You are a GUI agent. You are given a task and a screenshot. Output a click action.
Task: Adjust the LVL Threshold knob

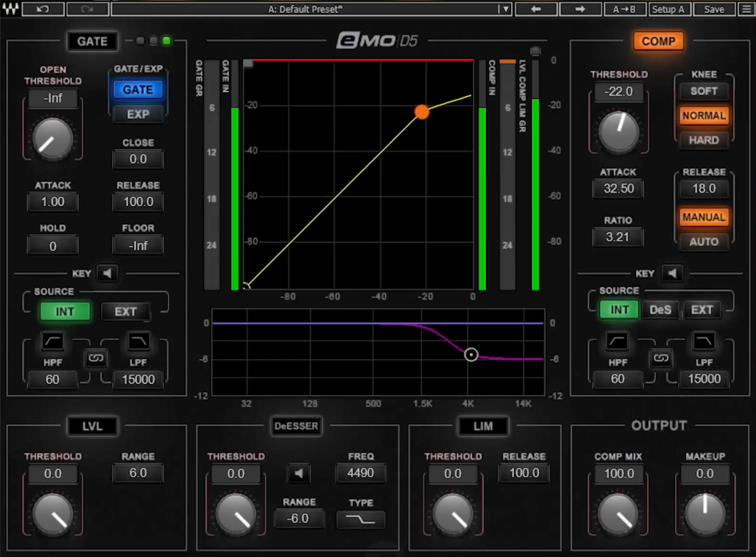53,513
